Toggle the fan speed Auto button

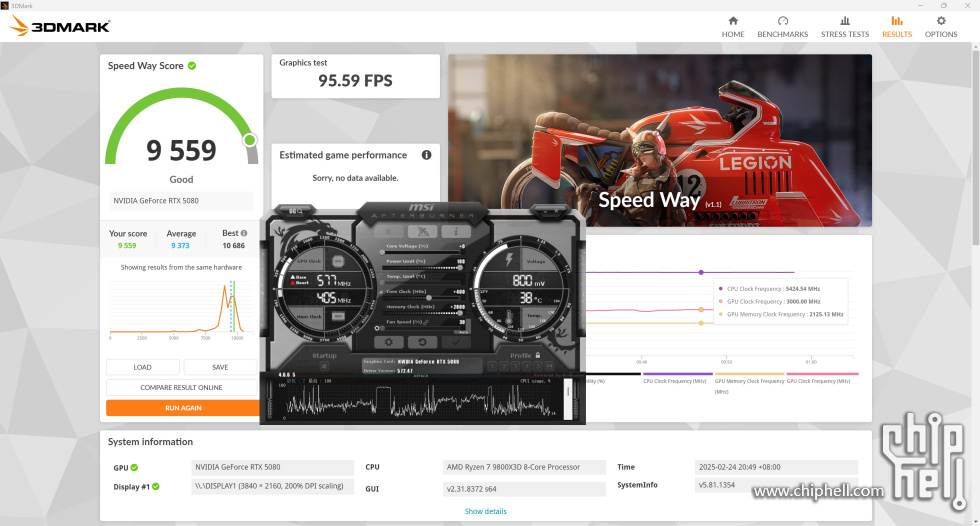point(463,332)
